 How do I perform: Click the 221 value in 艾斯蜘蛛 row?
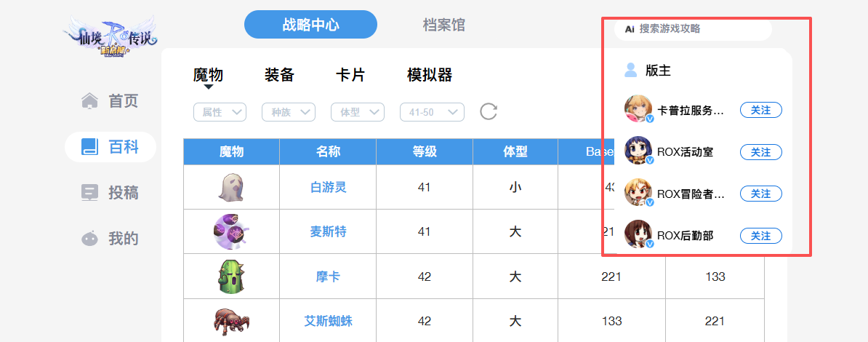(x=715, y=321)
